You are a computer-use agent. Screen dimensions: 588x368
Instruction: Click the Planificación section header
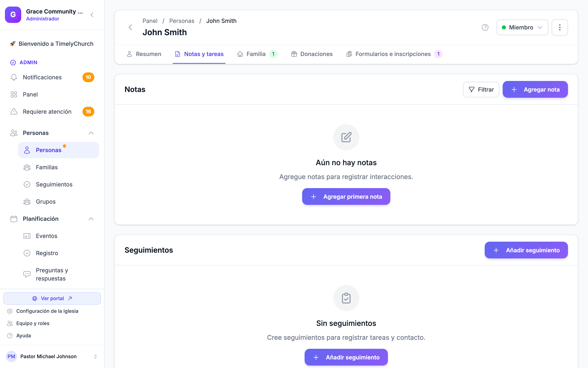[52, 219]
